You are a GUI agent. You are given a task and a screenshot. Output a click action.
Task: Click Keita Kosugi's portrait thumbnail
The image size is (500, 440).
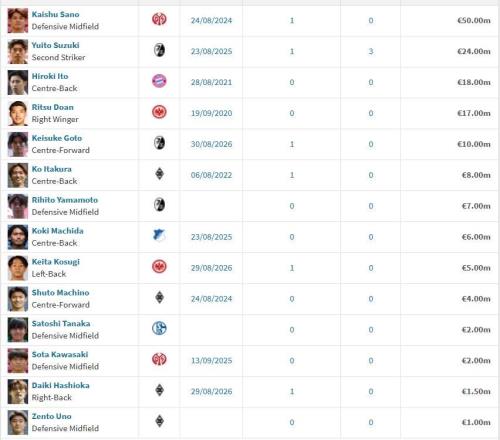point(18,268)
